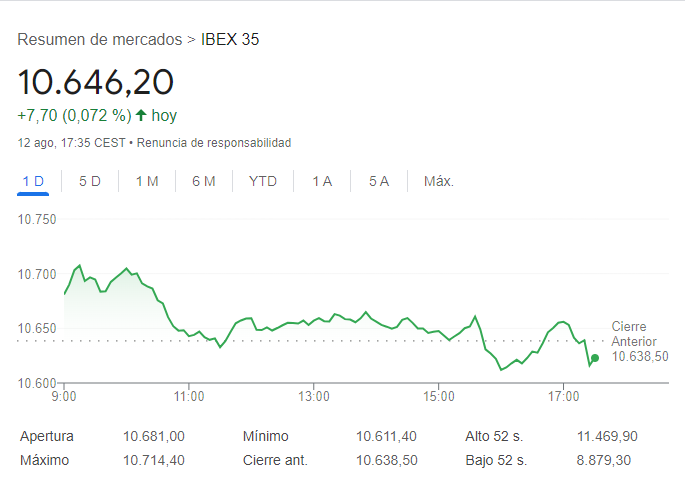Click the Apertura value 10.681,00
685x480 pixels.
click(154, 437)
